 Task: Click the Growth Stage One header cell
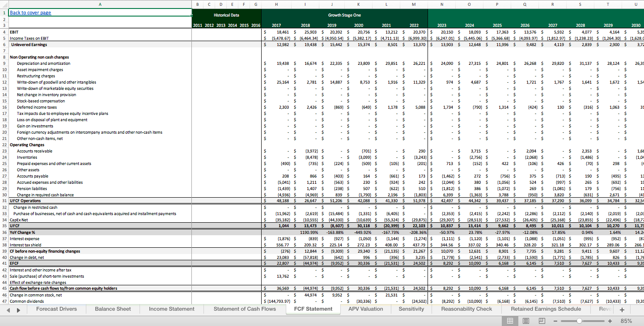pos(344,15)
